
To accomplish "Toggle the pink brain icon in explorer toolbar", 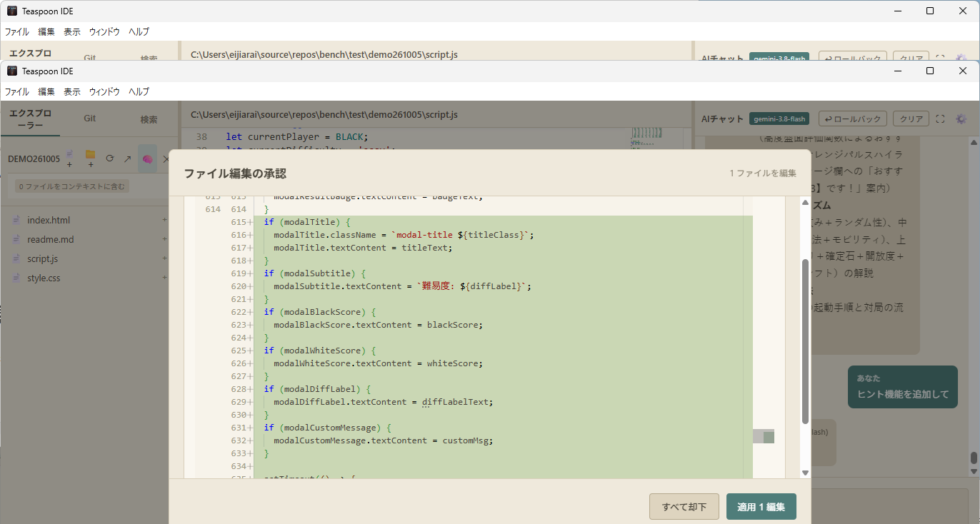I will (x=147, y=158).
